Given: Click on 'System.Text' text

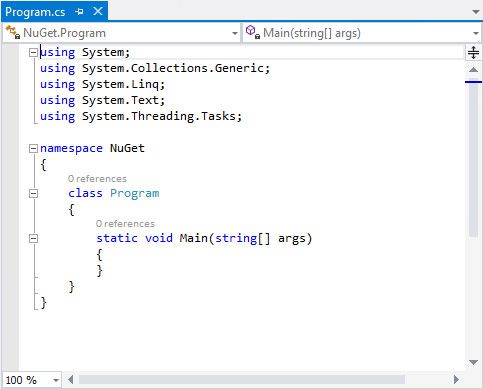Looking at the screenshot, I should click(x=120, y=100).
